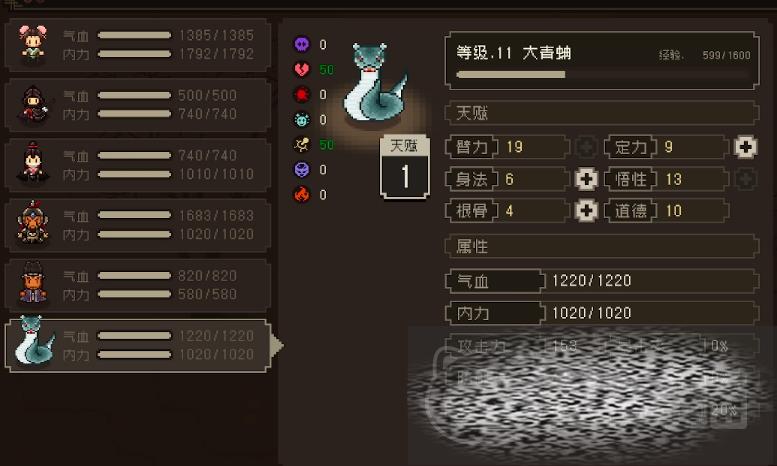Select the pink-haired girl party member
This screenshot has width=777, height=466.
(138, 45)
